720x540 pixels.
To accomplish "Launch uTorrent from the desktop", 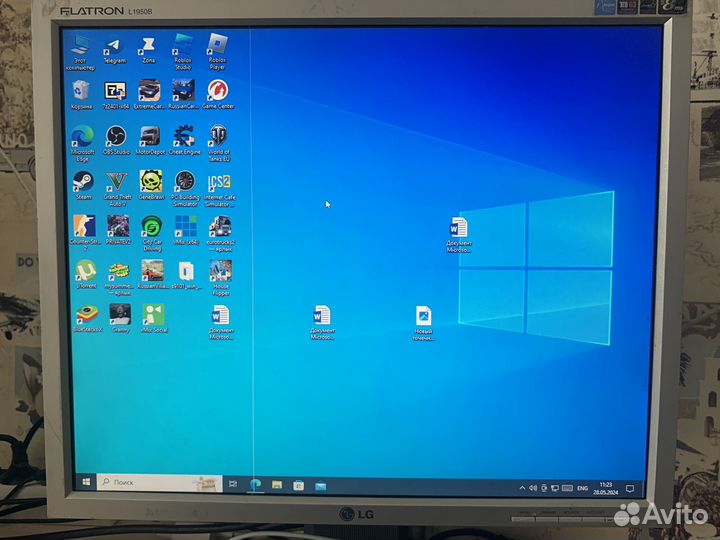I will point(86,275).
